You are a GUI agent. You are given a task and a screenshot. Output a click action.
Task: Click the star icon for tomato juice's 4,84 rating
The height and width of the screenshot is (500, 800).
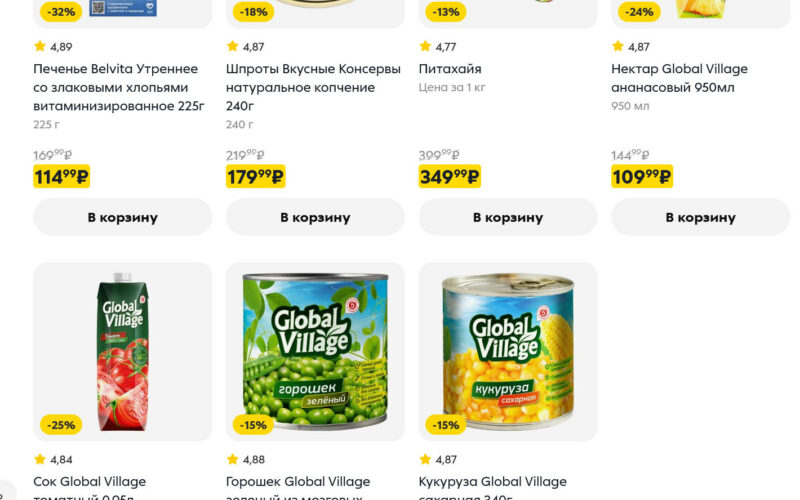(x=40, y=459)
